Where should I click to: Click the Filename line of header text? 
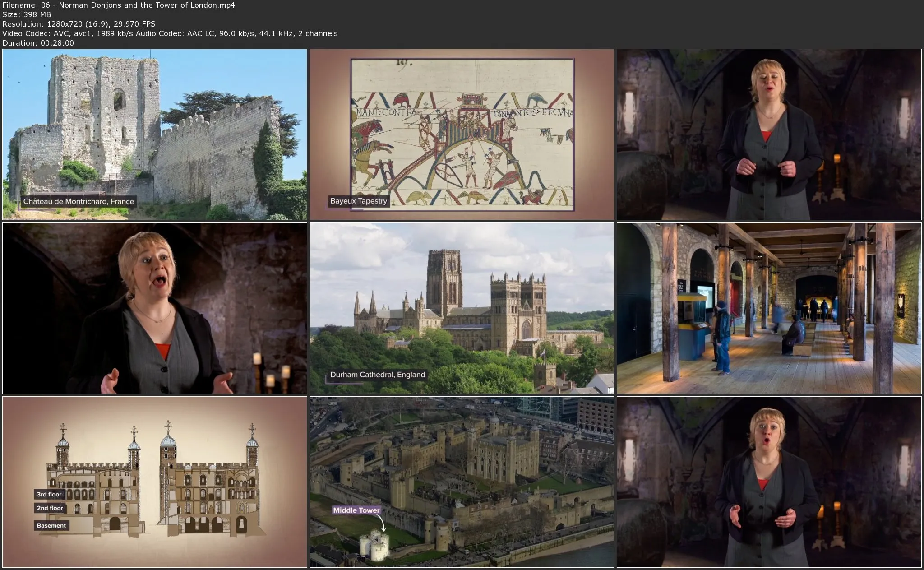(x=119, y=5)
